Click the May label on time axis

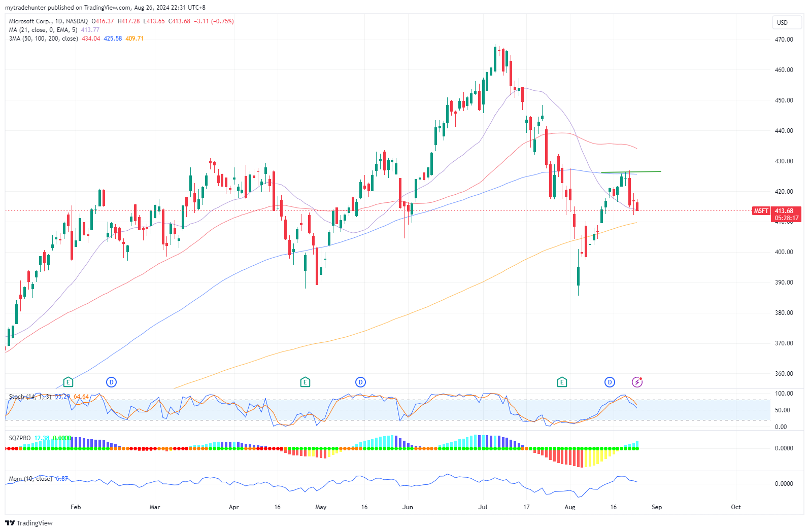[321, 507]
